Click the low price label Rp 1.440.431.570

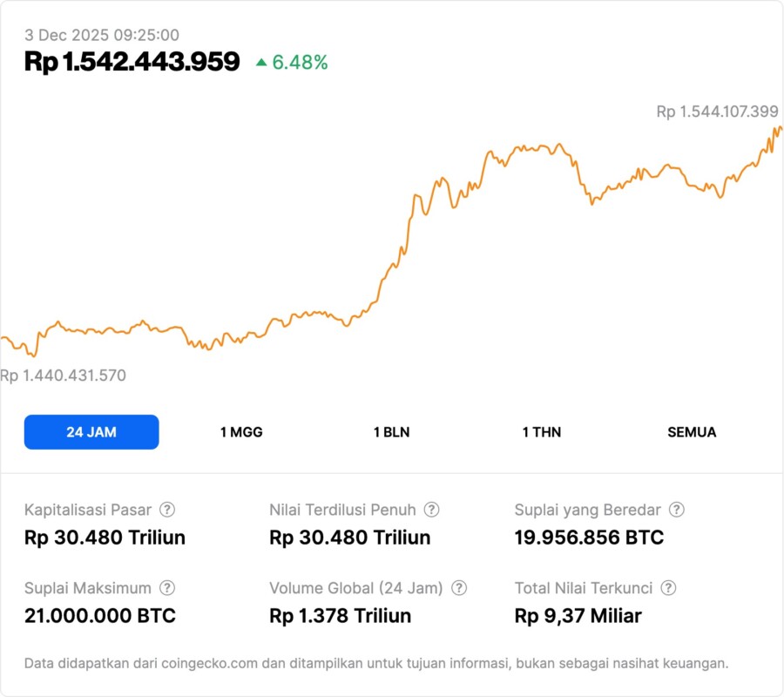pyautogui.click(x=64, y=376)
